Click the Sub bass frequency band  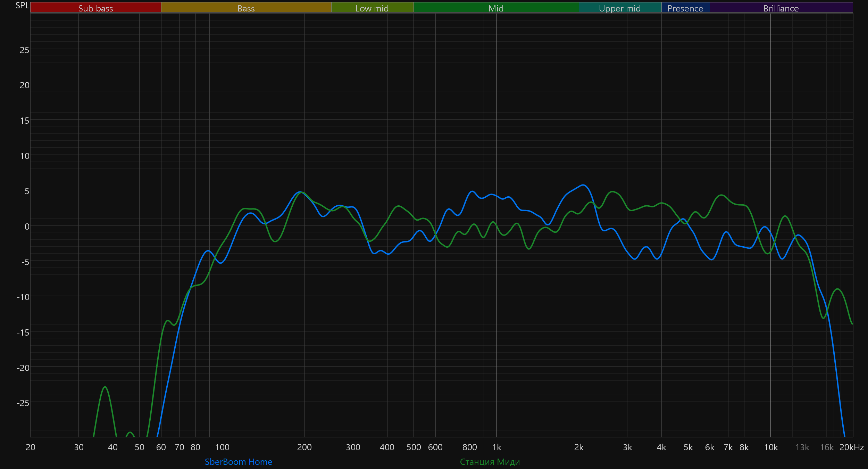(95, 8)
